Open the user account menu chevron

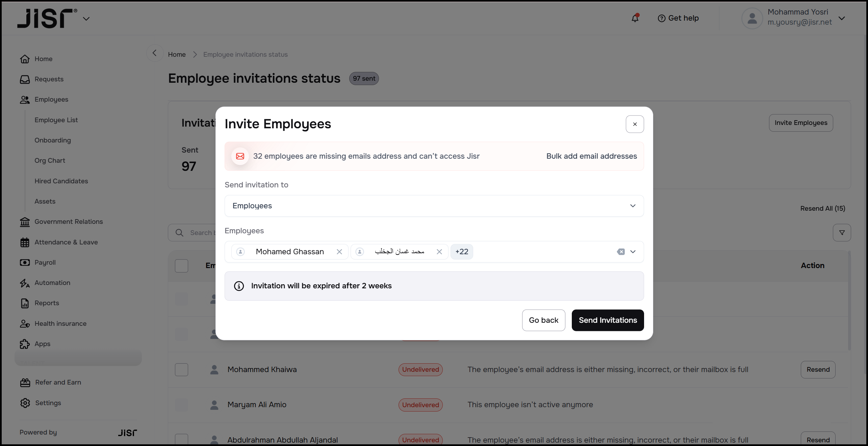coord(842,18)
